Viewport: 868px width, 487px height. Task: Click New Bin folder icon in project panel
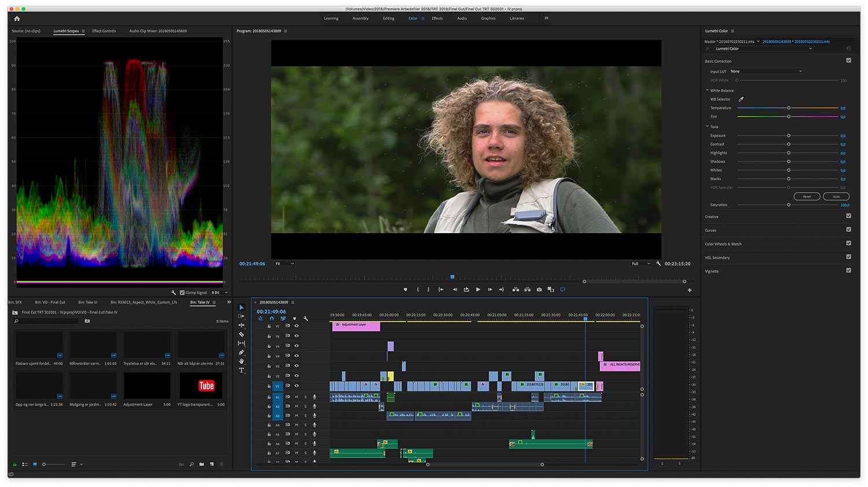coord(202,464)
